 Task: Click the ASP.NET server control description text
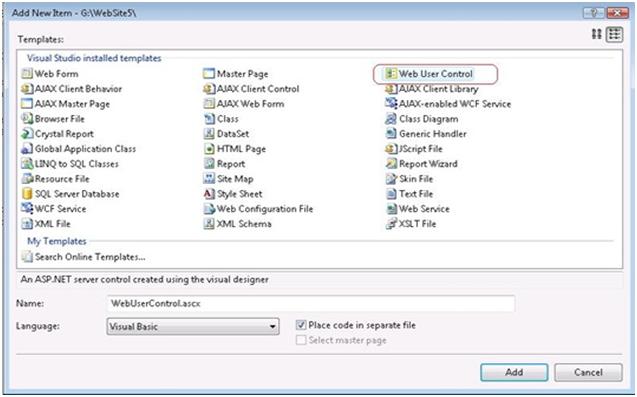click(x=145, y=280)
